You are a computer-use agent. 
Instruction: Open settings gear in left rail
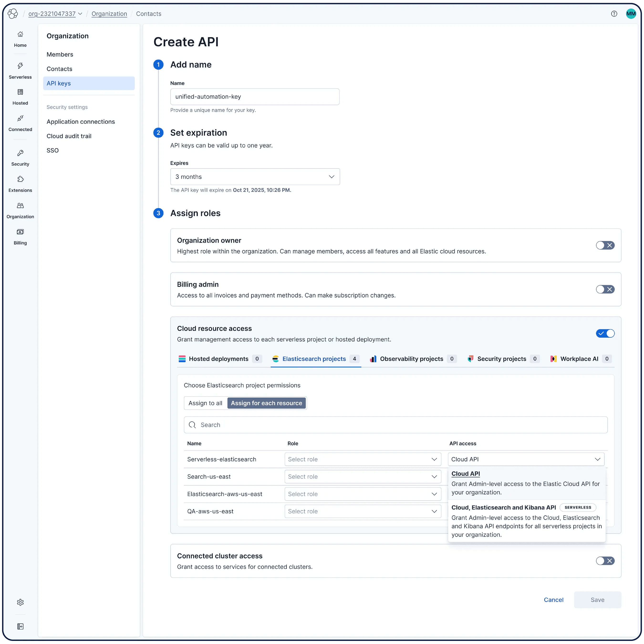20,602
